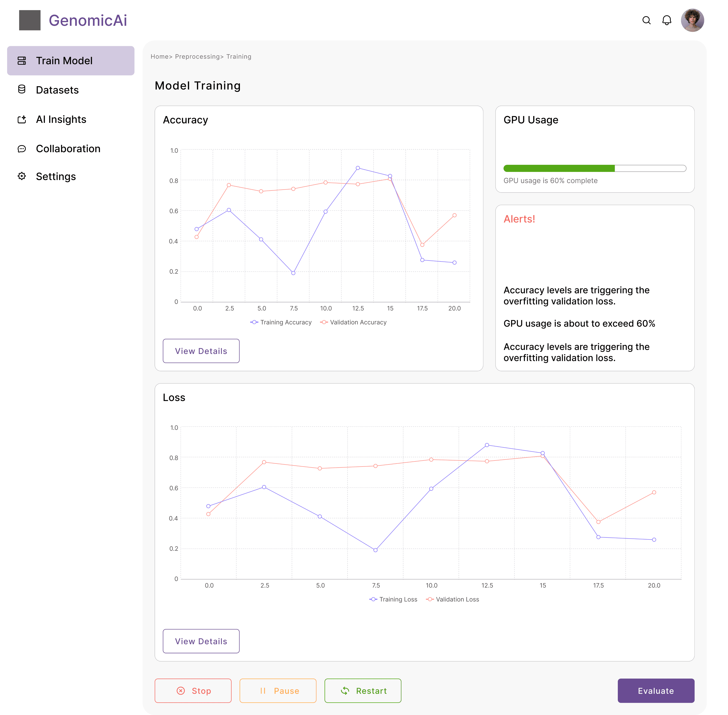Click the Train Model server icon
Image resolution: width=728 pixels, height=715 pixels.
click(x=22, y=60)
